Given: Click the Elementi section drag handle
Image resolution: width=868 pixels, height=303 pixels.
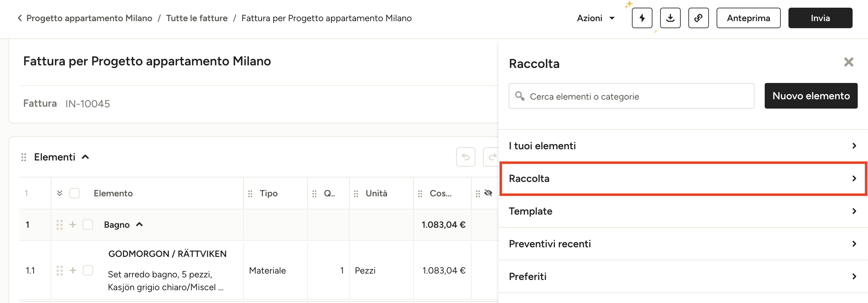Looking at the screenshot, I should pos(24,157).
